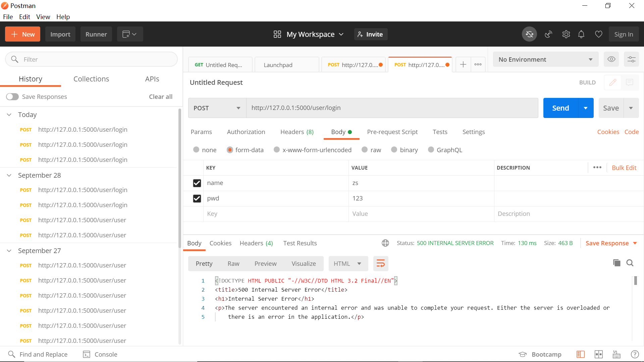Switch to two-pane view icon
The image size is (644, 362).
click(599, 354)
